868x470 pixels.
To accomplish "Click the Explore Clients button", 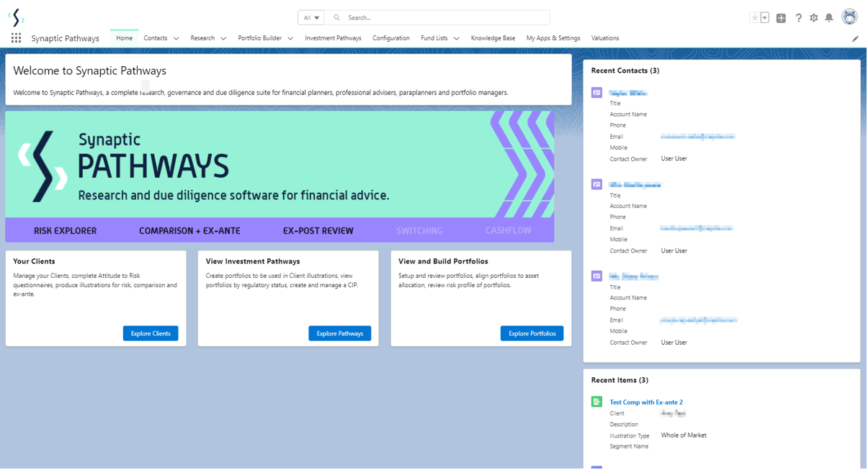I will click(x=151, y=333).
